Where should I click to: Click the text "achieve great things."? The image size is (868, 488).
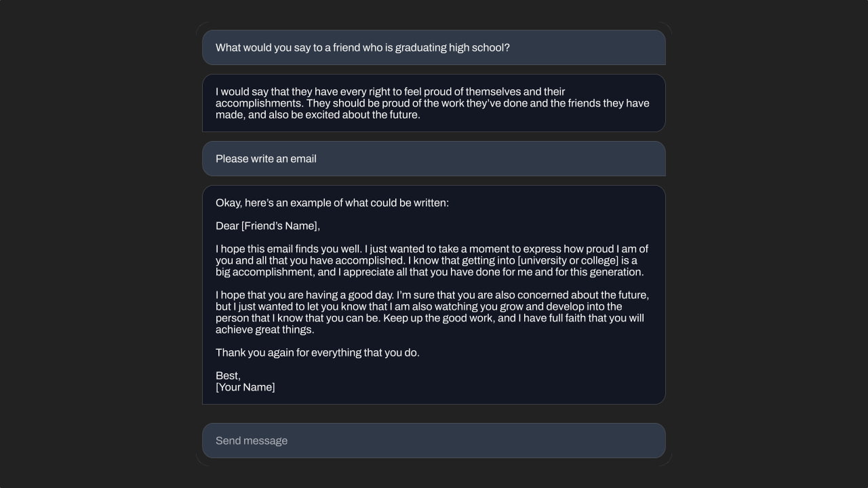coord(264,329)
